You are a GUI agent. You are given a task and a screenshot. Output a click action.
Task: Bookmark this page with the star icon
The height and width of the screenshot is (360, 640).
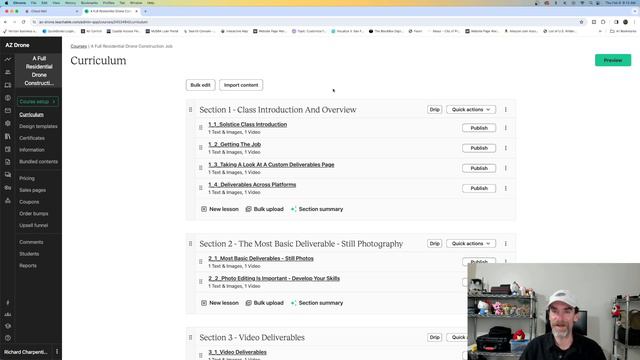pos(581,22)
